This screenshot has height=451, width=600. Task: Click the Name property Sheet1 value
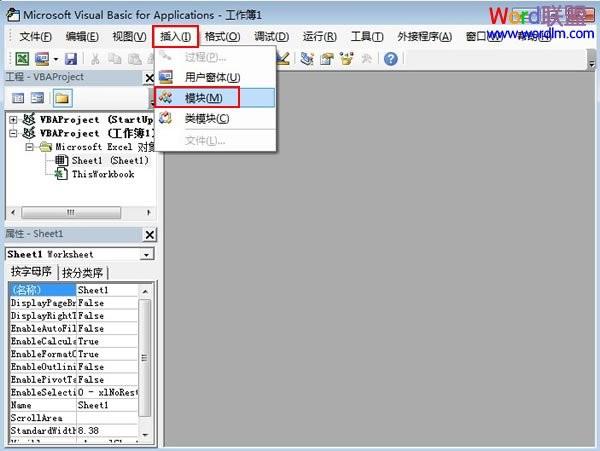click(x=107, y=405)
